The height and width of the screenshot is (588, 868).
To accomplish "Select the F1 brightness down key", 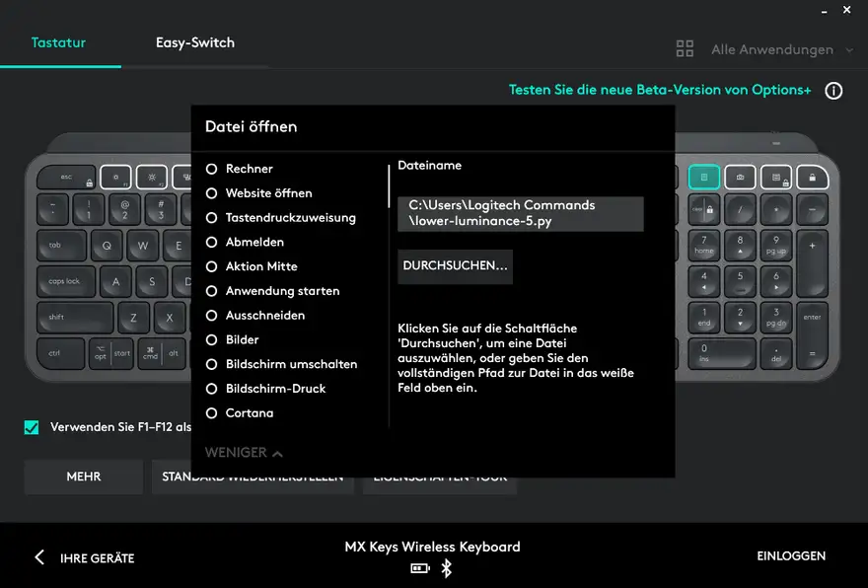I will (x=115, y=178).
